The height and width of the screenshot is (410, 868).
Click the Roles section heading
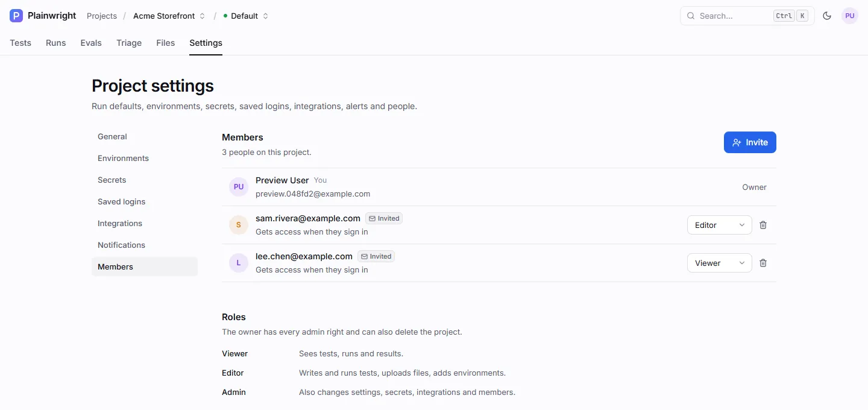tap(234, 317)
